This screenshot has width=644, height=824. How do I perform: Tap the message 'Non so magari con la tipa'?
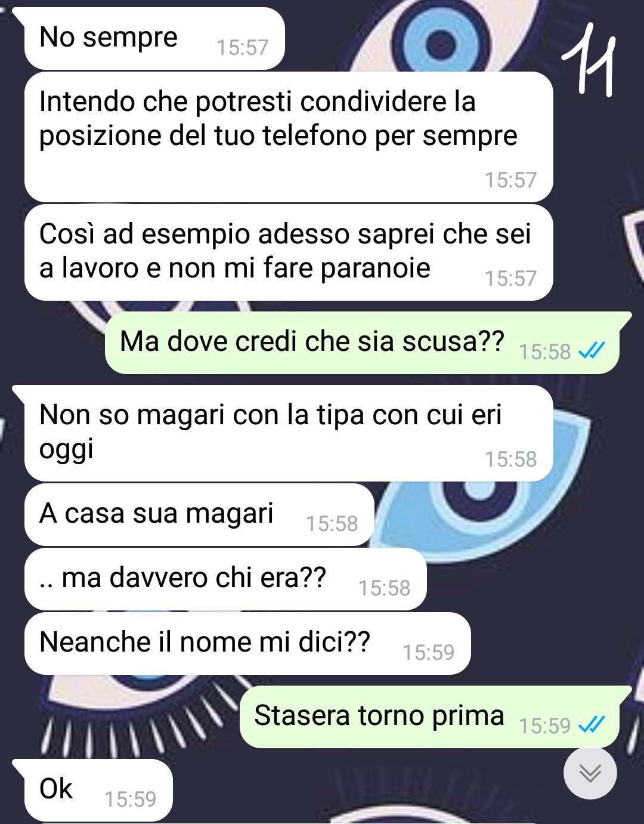point(289,433)
